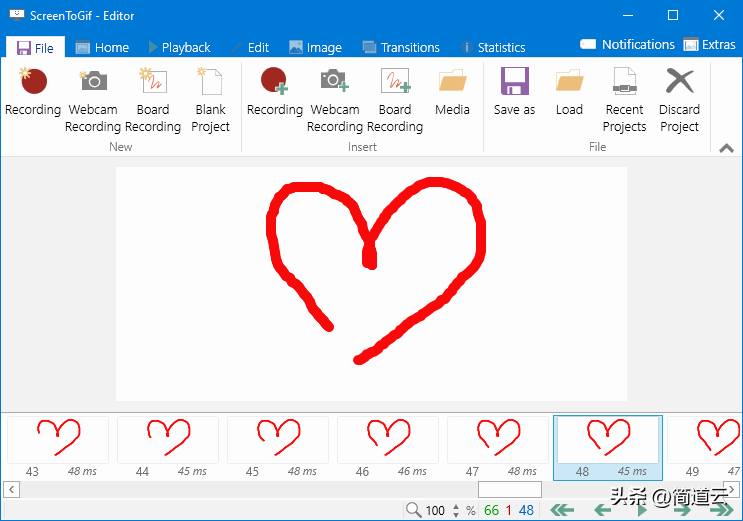This screenshot has height=521, width=743.
Task: Click the current frame index 48
Action: pyautogui.click(x=526, y=511)
